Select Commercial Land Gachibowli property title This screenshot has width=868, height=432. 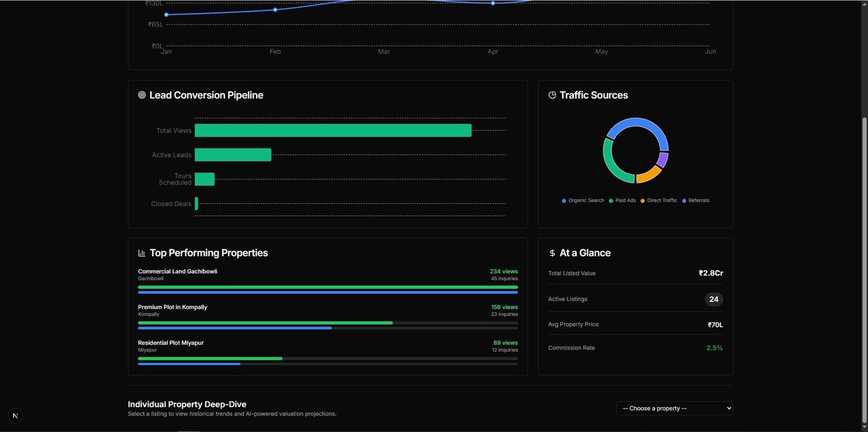coord(177,271)
